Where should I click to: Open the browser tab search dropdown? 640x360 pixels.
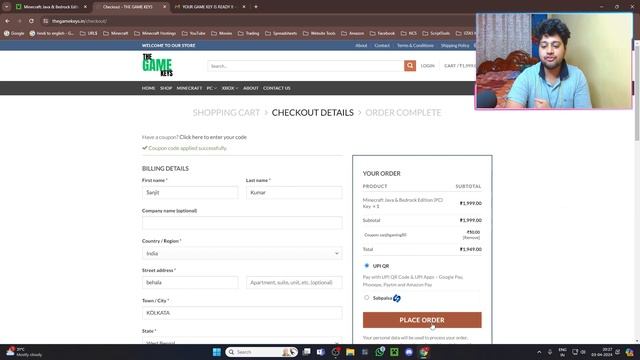pyautogui.click(x=7, y=7)
